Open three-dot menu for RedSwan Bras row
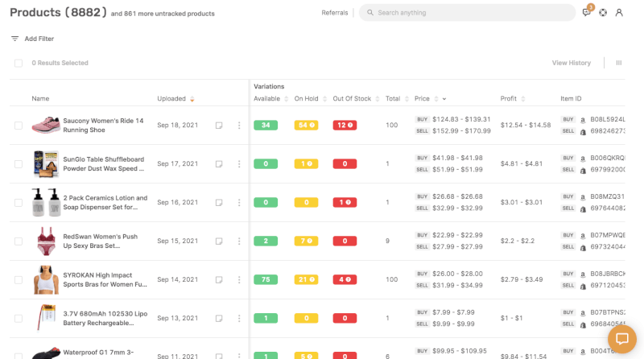Viewport: 644px width, 359px height. coord(239,241)
